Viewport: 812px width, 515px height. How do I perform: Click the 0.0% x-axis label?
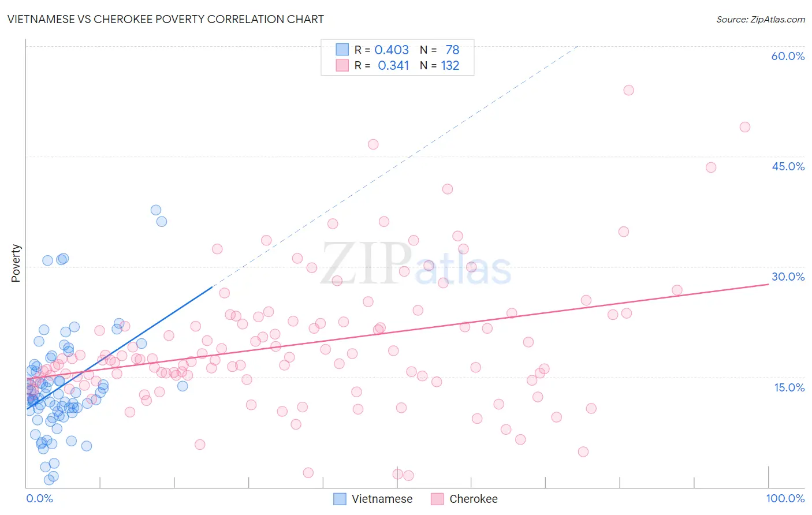(39, 498)
